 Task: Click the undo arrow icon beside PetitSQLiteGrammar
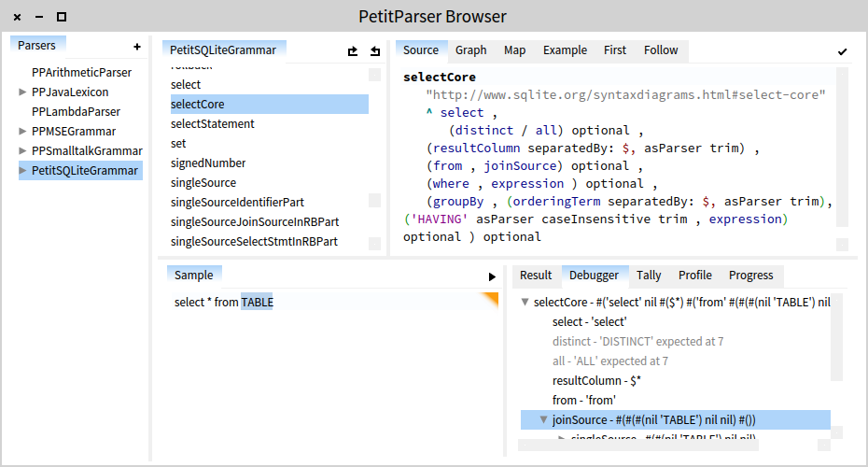tap(375, 51)
